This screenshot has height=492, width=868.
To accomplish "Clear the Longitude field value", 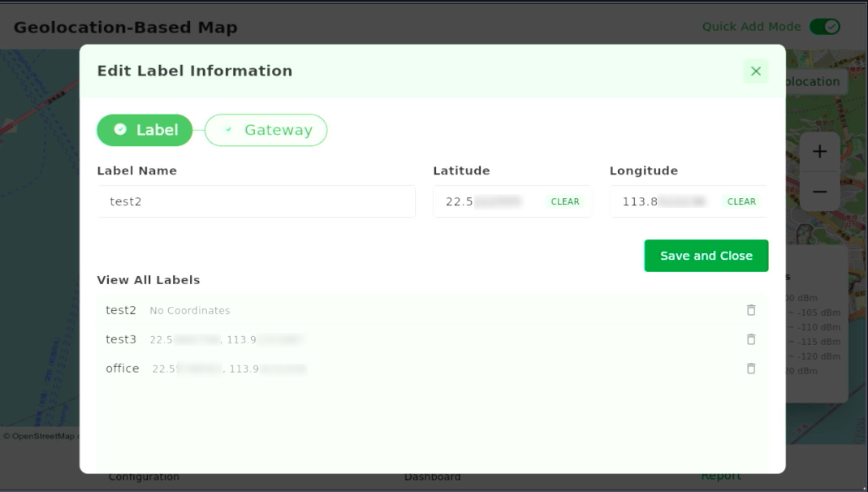I will coord(741,201).
